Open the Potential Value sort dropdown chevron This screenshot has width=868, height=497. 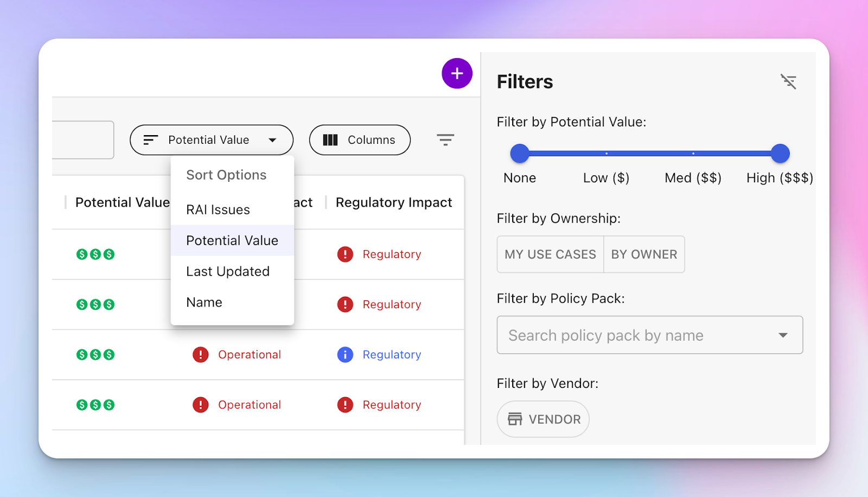[273, 139]
